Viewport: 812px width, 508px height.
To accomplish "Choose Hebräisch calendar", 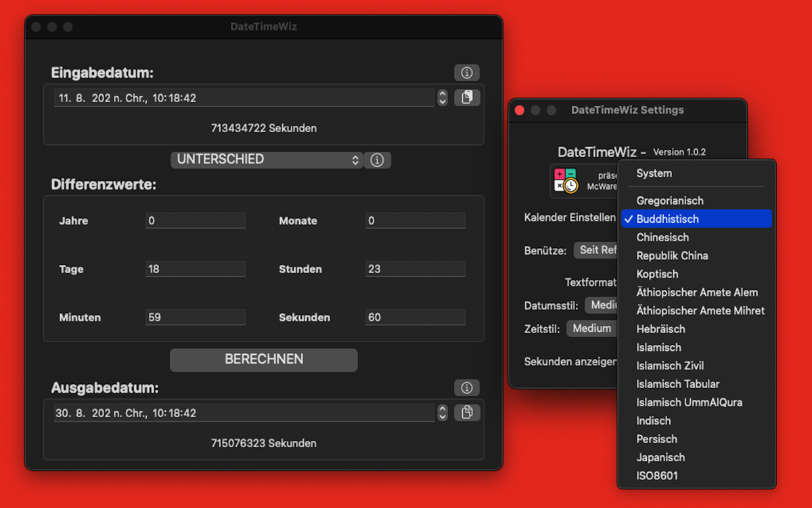I will pos(696,329).
